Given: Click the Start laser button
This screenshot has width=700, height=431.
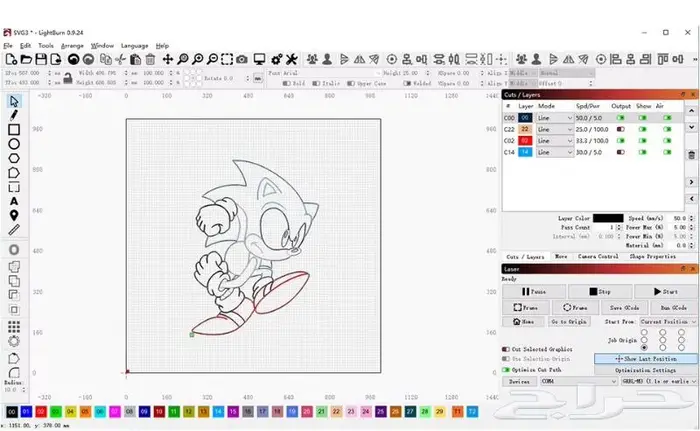Looking at the screenshot, I should coord(665,292).
